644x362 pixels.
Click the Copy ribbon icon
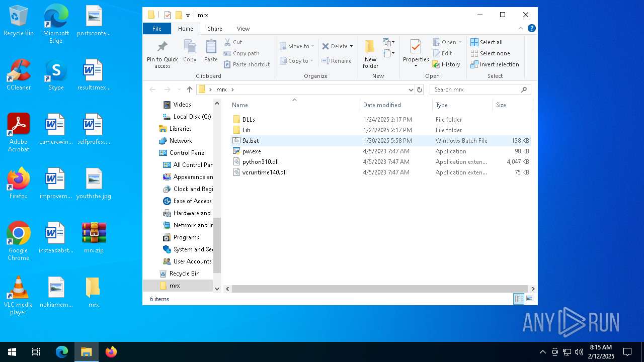pos(190,51)
